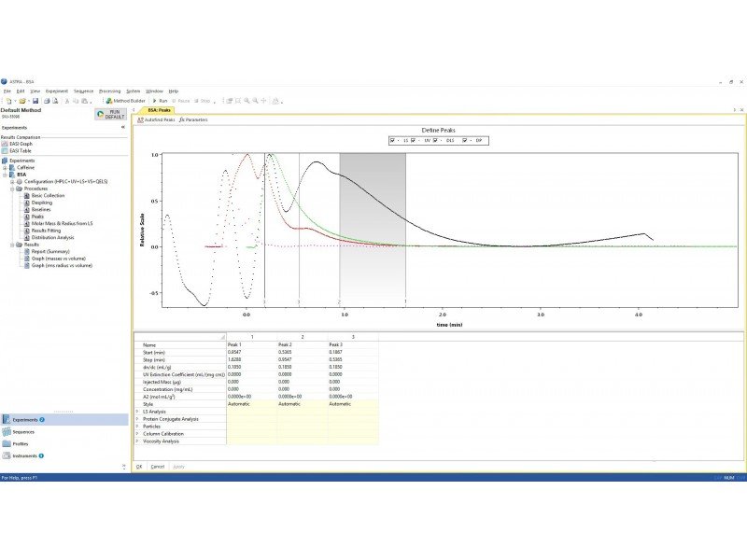Click the Cancel button
Image resolution: width=747 pixels, height=560 pixels.
point(158,467)
